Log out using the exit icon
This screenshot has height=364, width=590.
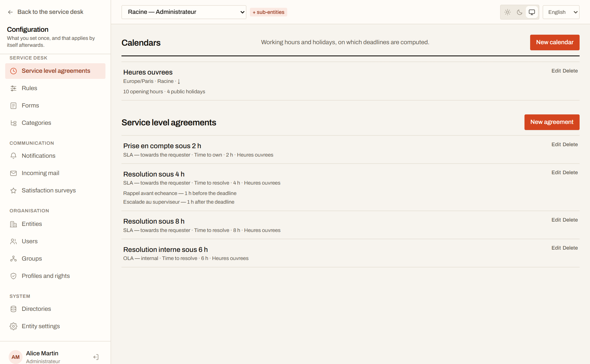96,357
